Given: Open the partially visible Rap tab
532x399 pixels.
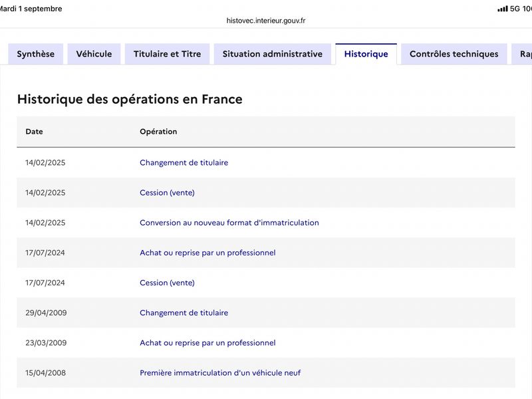Looking at the screenshot, I should click(523, 54).
